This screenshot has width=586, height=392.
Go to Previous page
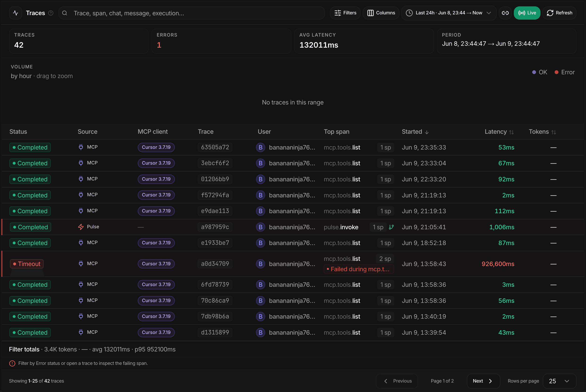(x=397, y=381)
